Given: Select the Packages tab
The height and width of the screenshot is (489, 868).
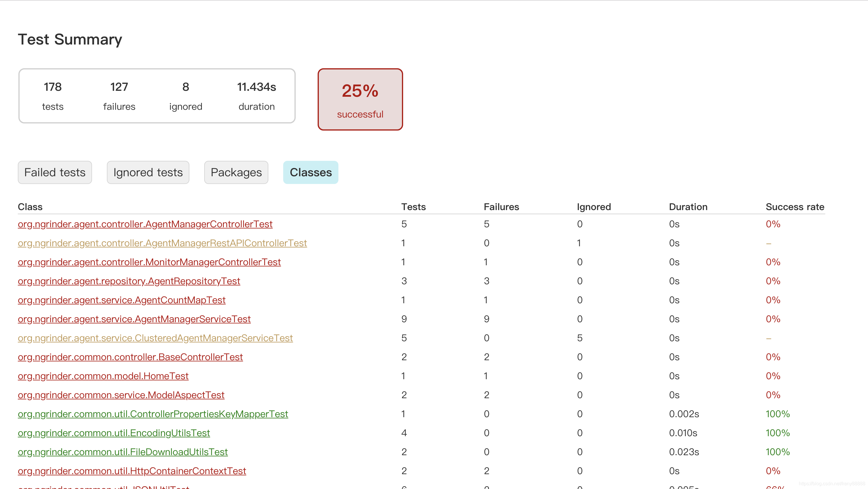Looking at the screenshot, I should click(236, 172).
